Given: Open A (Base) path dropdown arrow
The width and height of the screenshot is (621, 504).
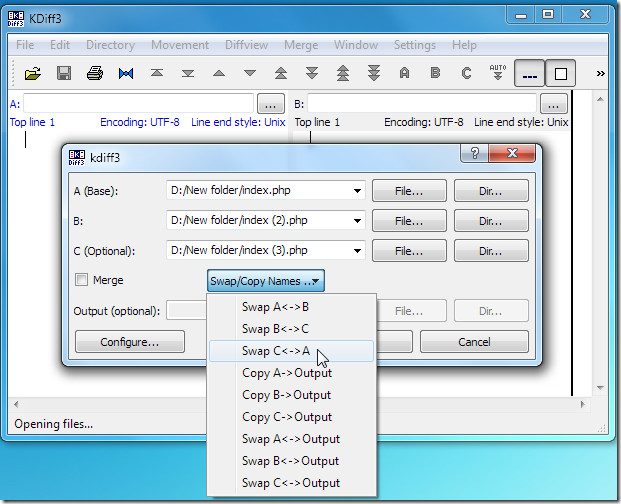Looking at the screenshot, I should (357, 191).
